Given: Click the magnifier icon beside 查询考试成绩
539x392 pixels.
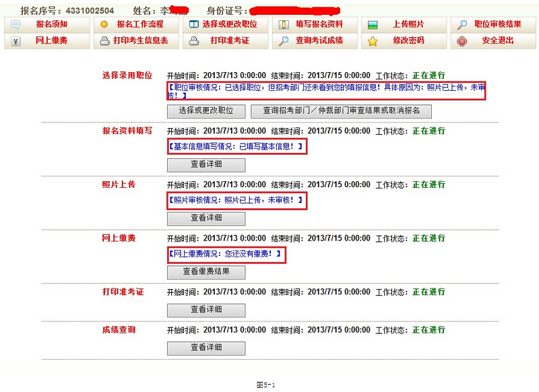Looking at the screenshot, I should click(284, 40).
